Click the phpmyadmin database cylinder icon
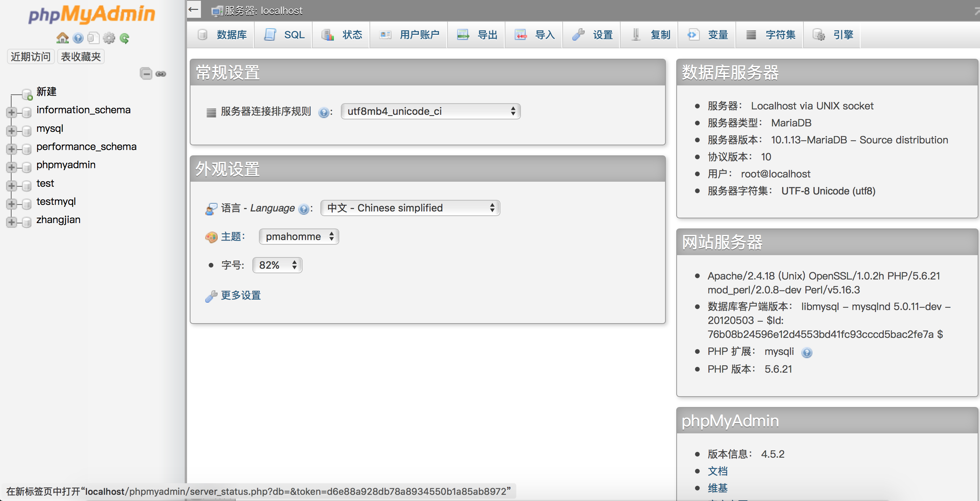 [27, 167]
